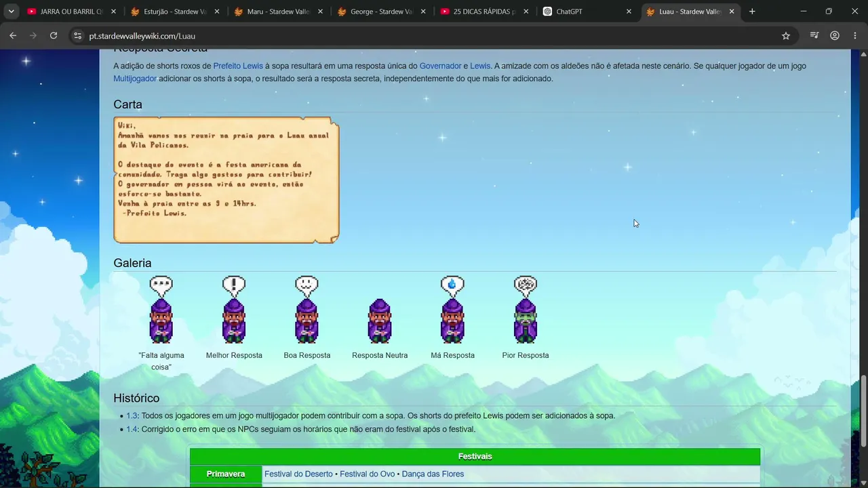Close the Luau Stardew Valley tab

coord(732,12)
